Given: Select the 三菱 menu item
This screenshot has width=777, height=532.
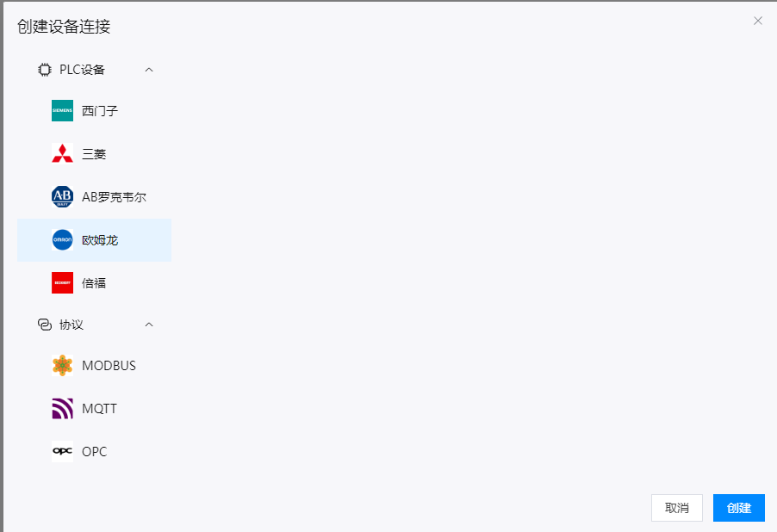Looking at the screenshot, I should [94, 153].
